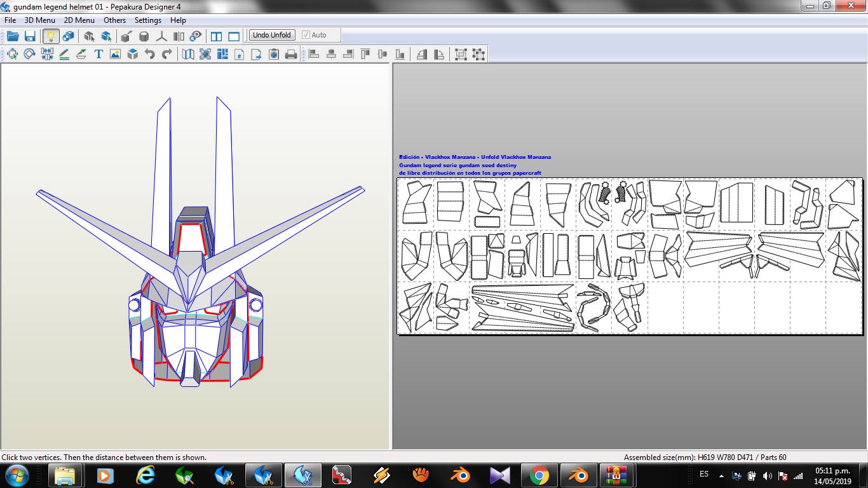Select the blue T text tool
Screen dimensions: 868x488
(98, 54)
